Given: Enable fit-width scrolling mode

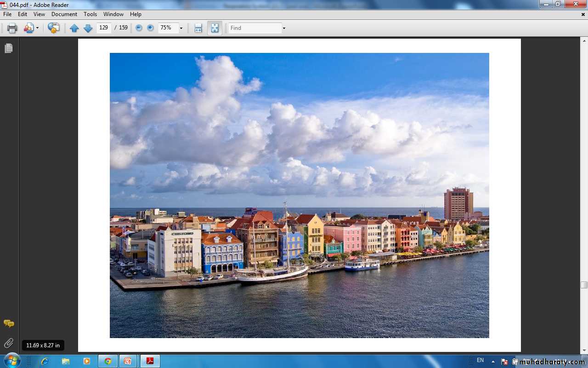Looking at the screenshot, I should (198, 28).
